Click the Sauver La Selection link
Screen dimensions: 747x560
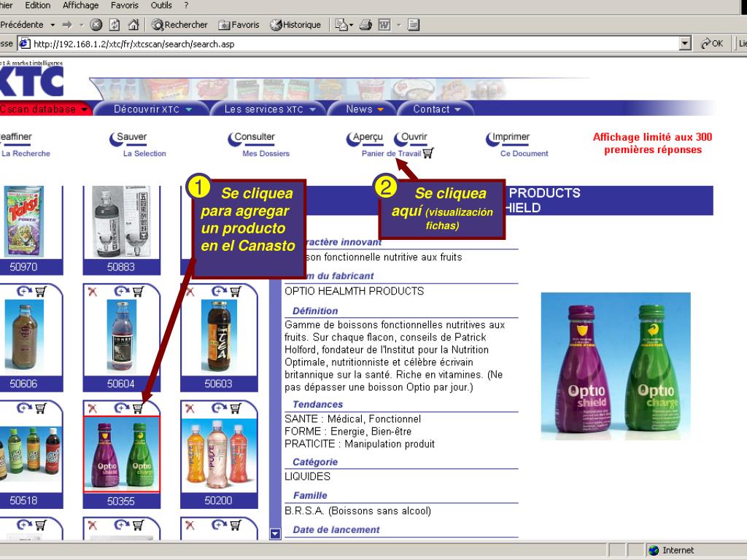click(138, 144)
